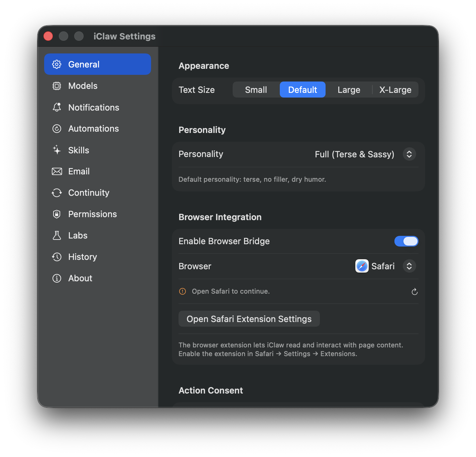Click the Automations circular icon
The width and height of the screenshot is (476, 457).
[x=57, y=129]
